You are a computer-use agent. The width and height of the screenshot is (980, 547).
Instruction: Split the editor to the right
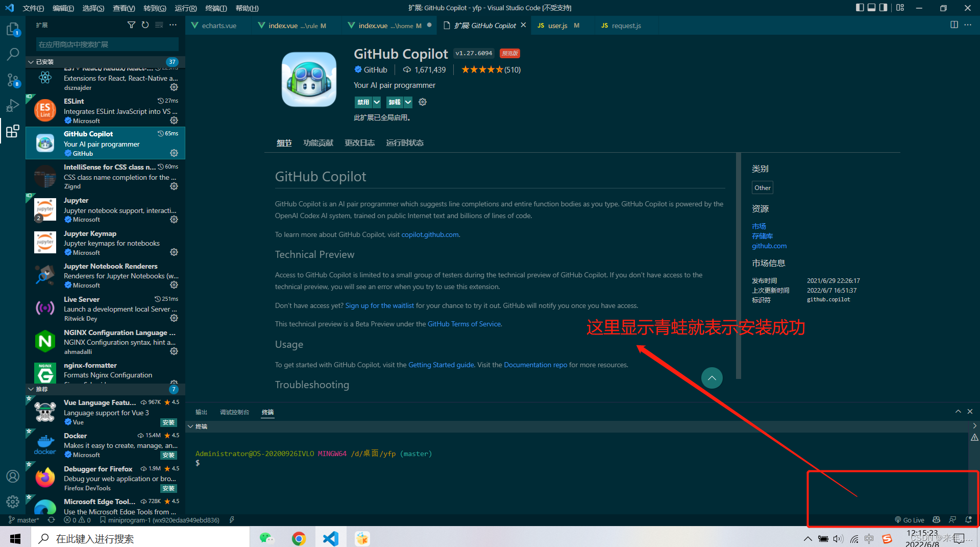[954, 25]
